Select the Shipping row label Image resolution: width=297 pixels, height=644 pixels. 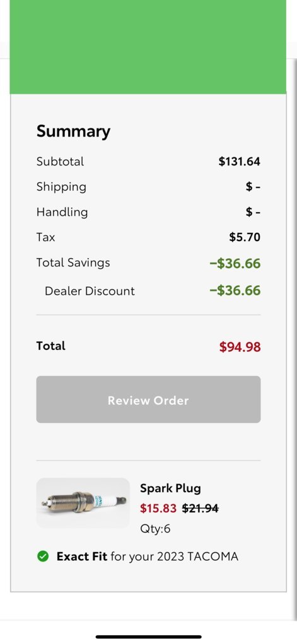coord(61,187)
